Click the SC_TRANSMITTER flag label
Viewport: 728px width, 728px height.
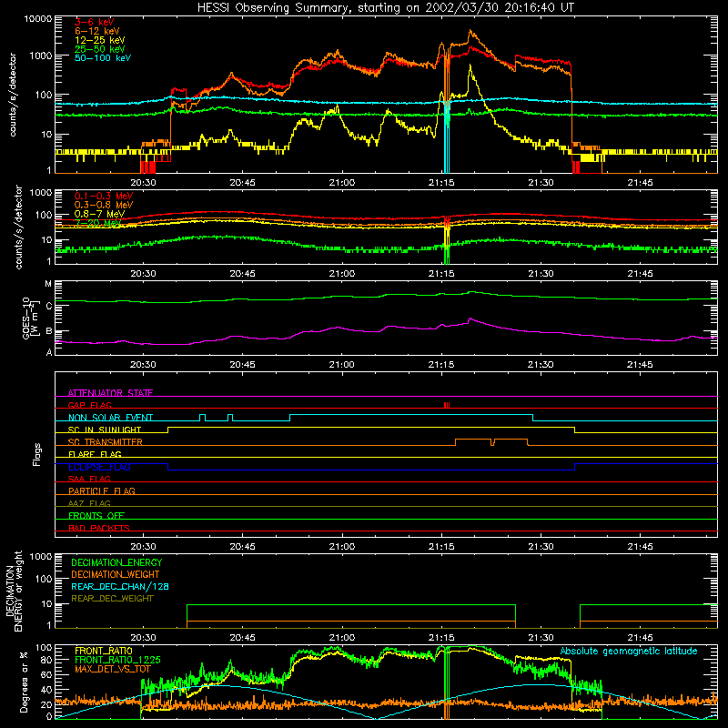(106, 442)
